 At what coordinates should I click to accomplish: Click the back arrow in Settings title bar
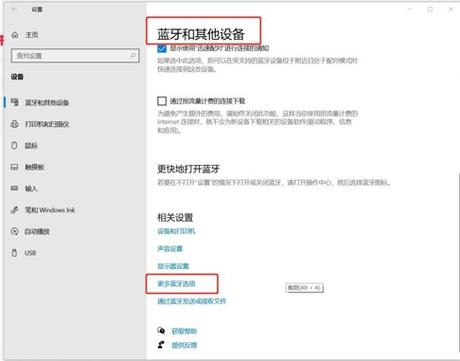[x=14, y=9]
